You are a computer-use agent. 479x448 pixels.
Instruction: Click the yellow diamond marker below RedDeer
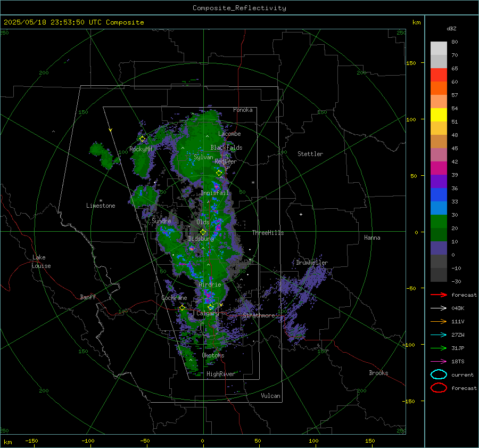(219, 173)
